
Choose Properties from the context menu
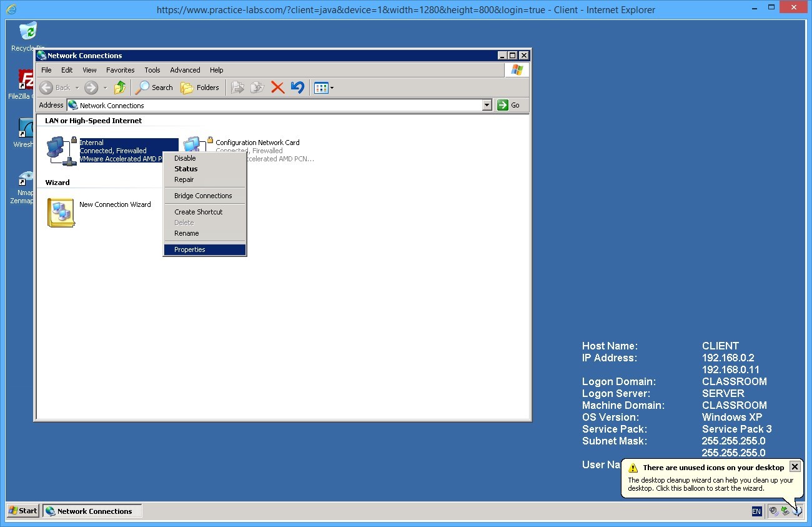[x=190, y=249]
